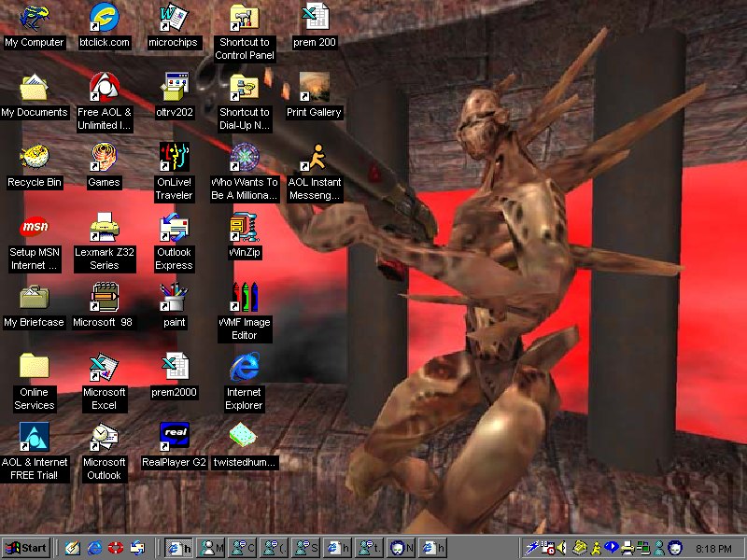The height and width of the screenshot is (560, 747).
Task: Select the WMF Image Editor shortcut
Action: point(244,299)
